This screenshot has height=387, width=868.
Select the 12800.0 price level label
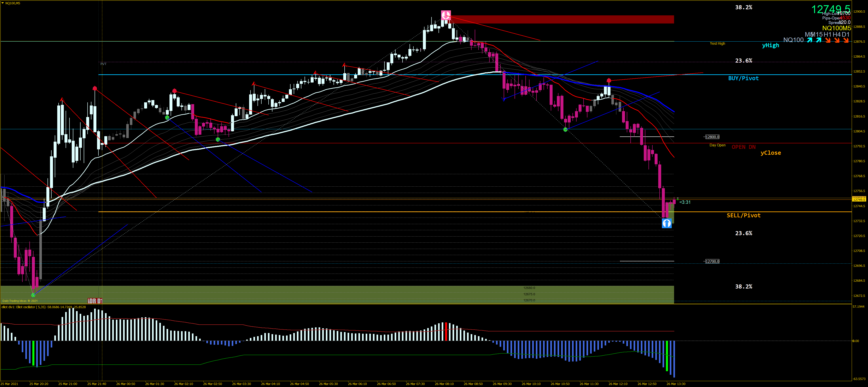712,137
